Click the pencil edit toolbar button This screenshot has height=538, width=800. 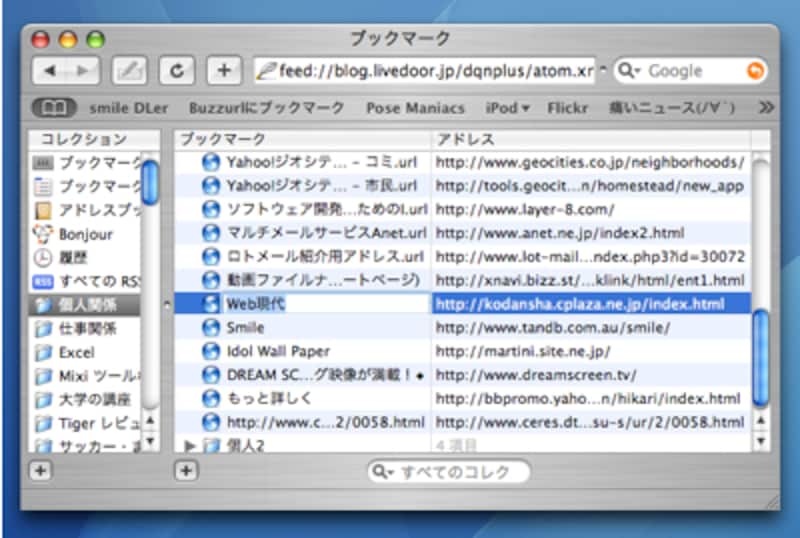129,70
